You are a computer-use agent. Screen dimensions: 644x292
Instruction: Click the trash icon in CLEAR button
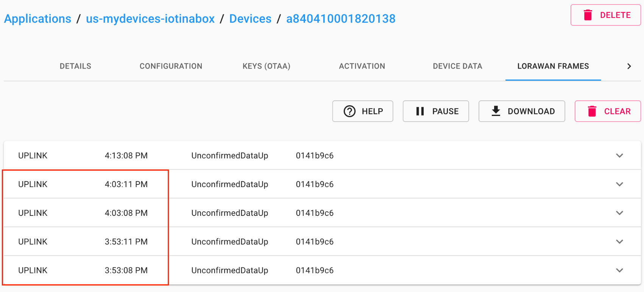[592, 111]
